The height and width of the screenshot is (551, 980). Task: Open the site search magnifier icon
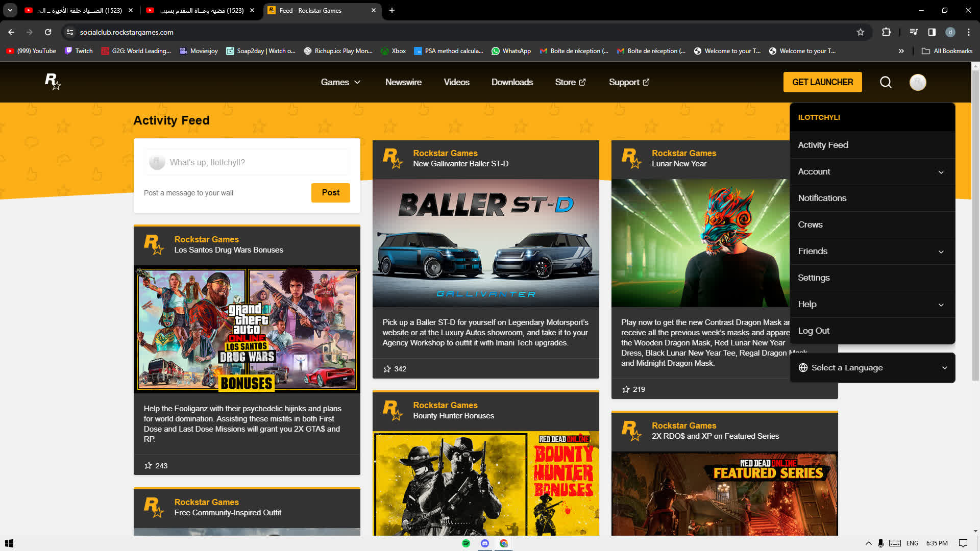[x=886, y=82]
